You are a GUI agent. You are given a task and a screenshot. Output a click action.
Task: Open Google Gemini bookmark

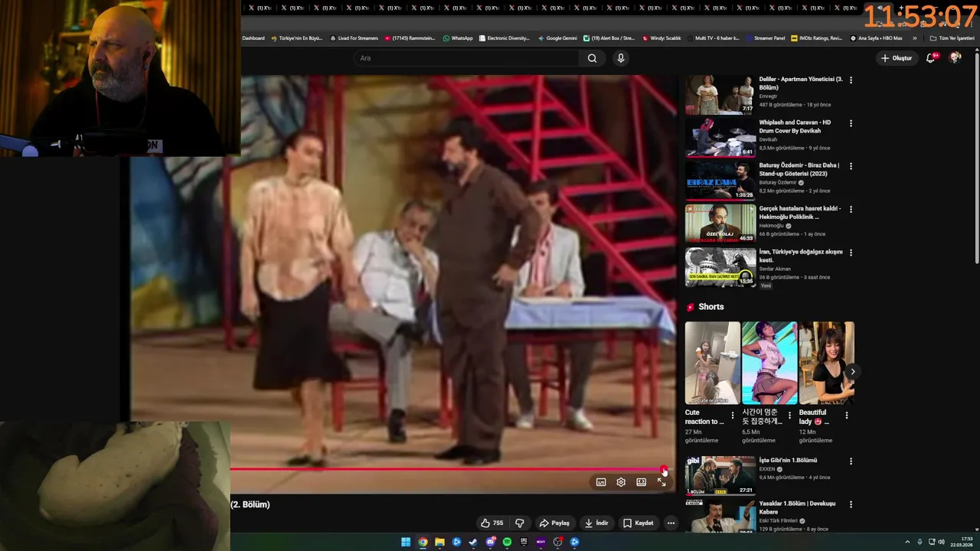coord(557,37)
